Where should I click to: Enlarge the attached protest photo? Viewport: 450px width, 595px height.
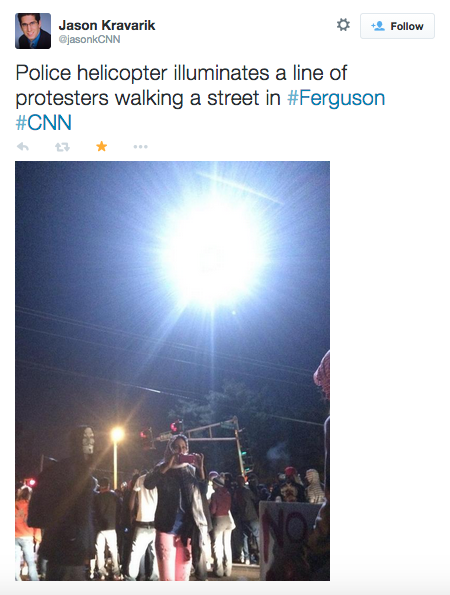172,371
